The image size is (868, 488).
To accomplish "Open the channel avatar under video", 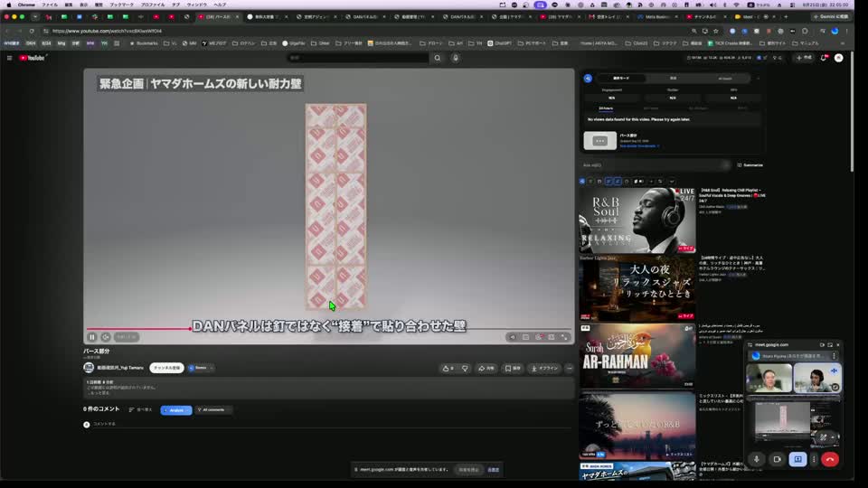I will pos(89,368).
